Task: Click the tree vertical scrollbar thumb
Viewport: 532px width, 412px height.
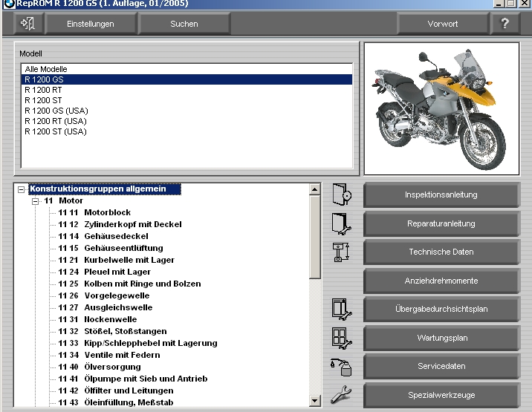Action: tap(314, 237)
